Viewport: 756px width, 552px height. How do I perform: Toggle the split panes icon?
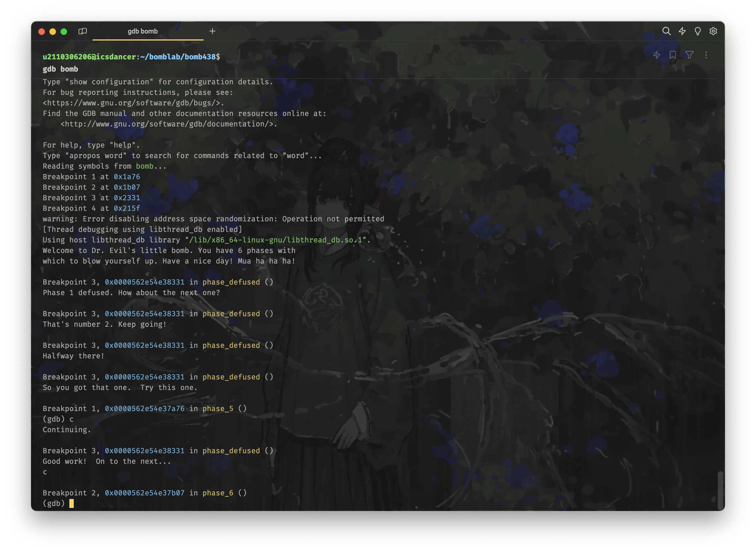point(83,31)
